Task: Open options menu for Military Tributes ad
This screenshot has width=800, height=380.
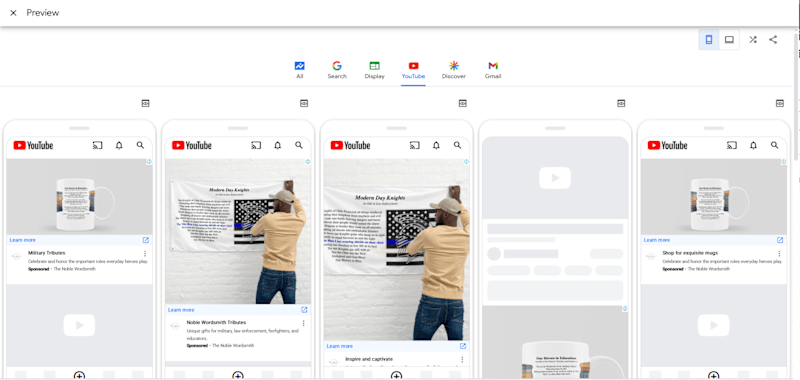Action: pyautogui.click(x=145, y=254)
